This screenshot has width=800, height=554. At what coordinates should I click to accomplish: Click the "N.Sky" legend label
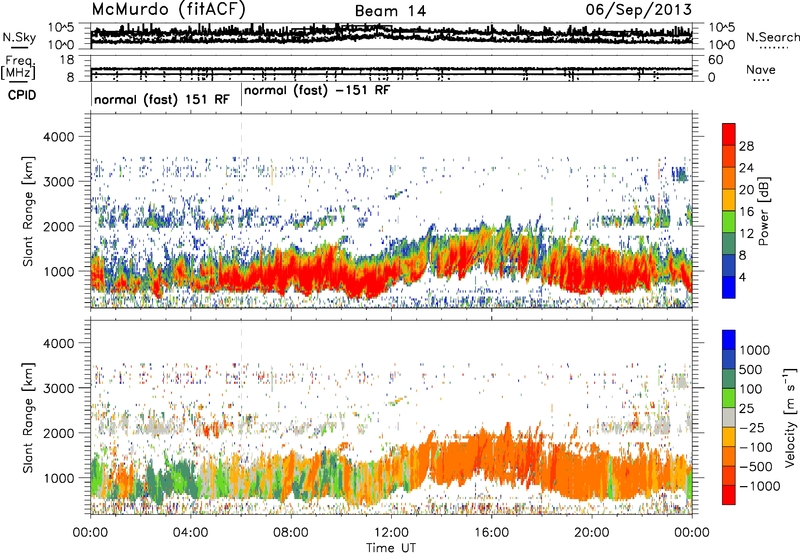point(19,37)
